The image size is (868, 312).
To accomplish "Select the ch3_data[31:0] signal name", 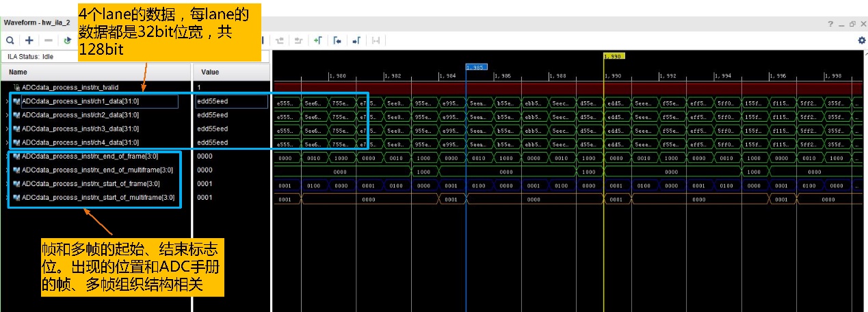I will coord(80,129).
